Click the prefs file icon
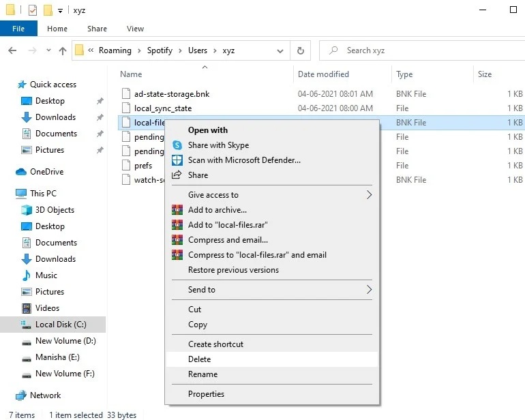Image resolution: width=525 pixels, height=420 pixels. pyautogui.click(x=126, y=166)
